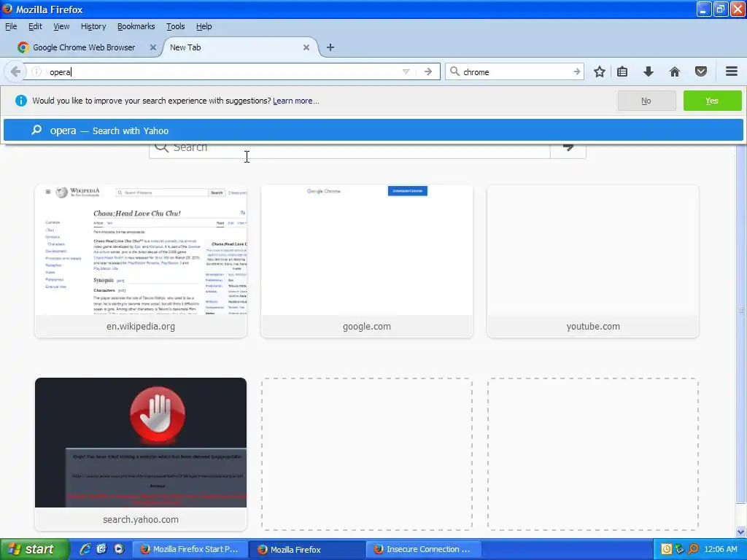The width and height of the screenshot is (747, 560).
Task: Open the Windows start button
Action: 35,550
